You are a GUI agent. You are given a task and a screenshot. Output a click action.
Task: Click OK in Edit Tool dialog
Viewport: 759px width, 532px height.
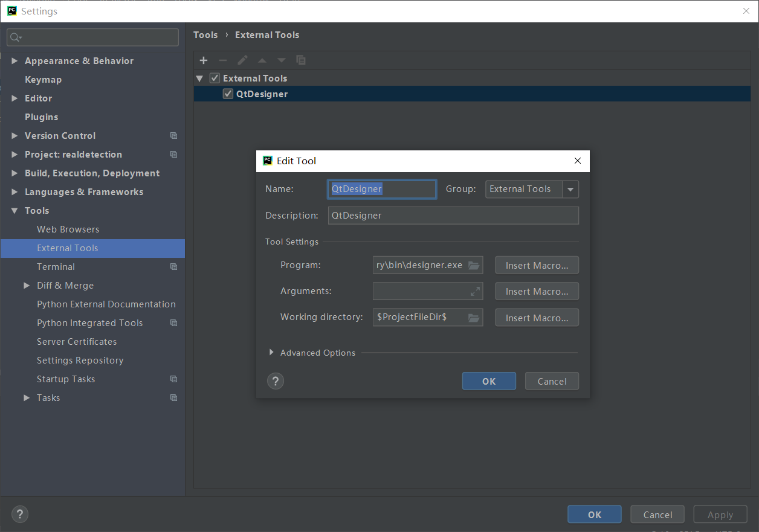click(x=489, y=381)
